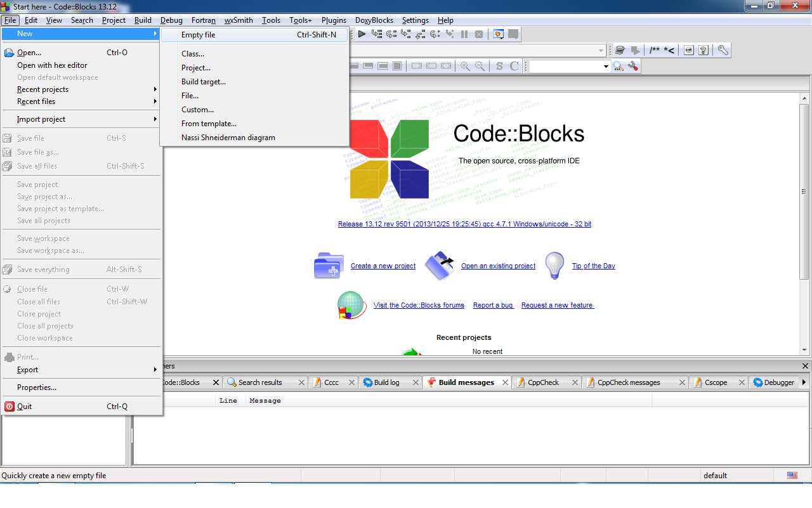812x508 pixels.
Task: Click the Create a new project link
Action: coord(383,266)
